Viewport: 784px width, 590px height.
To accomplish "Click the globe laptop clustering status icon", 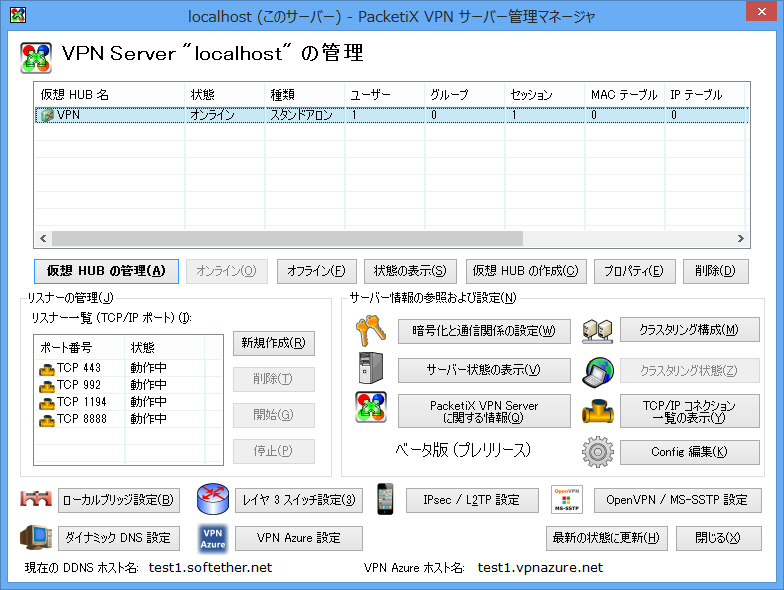I will pyautogui.click(x=598, y=372).
